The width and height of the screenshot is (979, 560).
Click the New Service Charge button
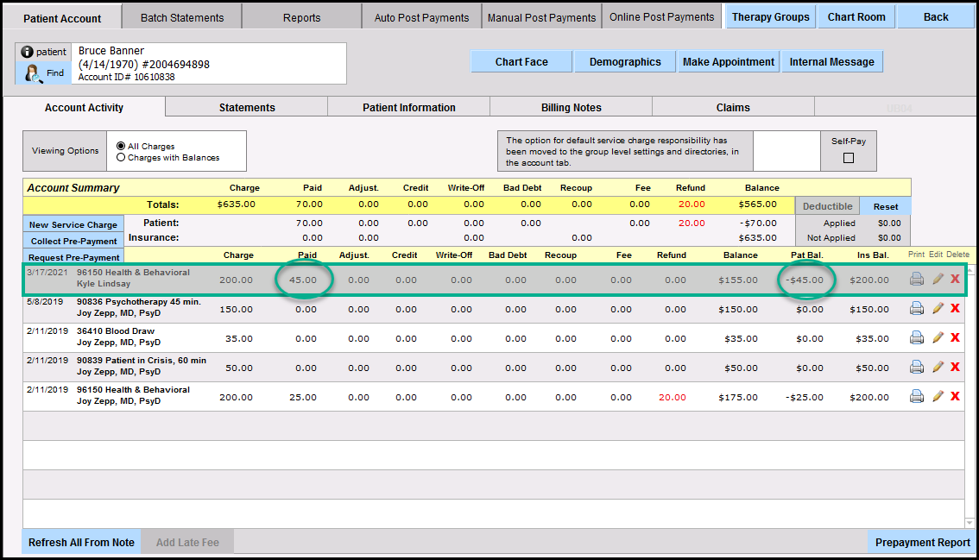coord(73,225)
